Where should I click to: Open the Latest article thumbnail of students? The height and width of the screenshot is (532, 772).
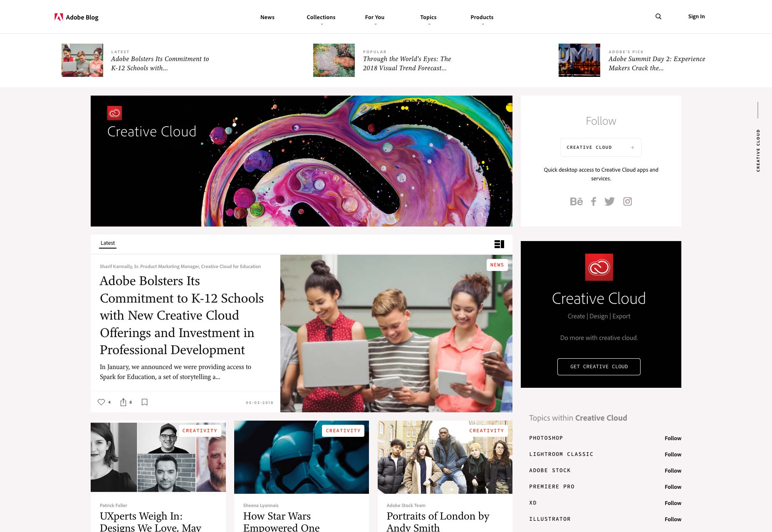(x=82, y=60)
